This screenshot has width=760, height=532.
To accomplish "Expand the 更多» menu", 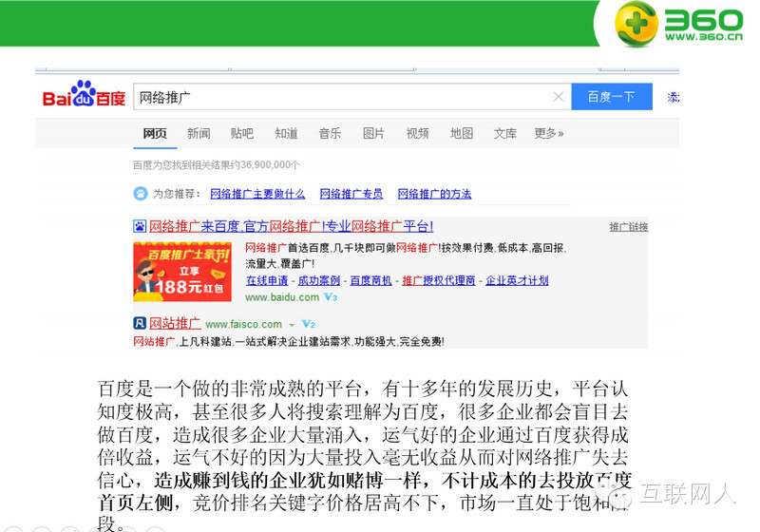I will (x=549, y=133).
